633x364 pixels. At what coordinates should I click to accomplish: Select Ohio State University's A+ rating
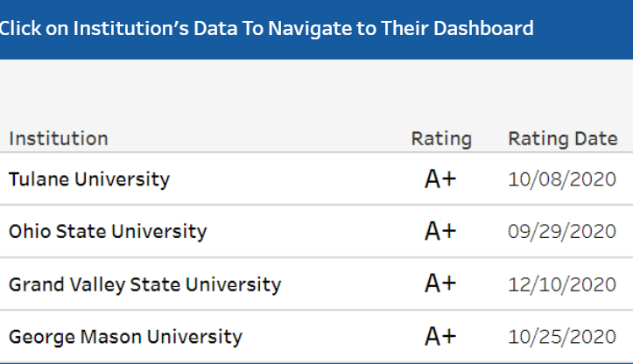click(440, 232)
